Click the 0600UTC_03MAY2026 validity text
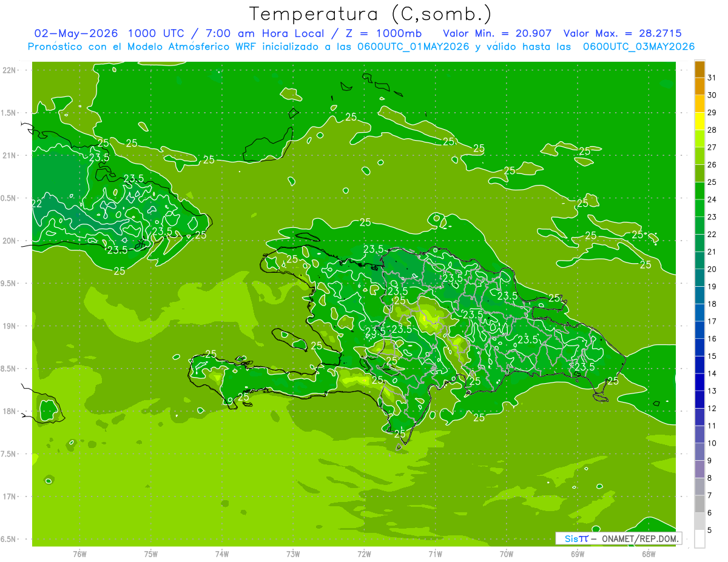 pyautogui.click(x=639, y=47)
